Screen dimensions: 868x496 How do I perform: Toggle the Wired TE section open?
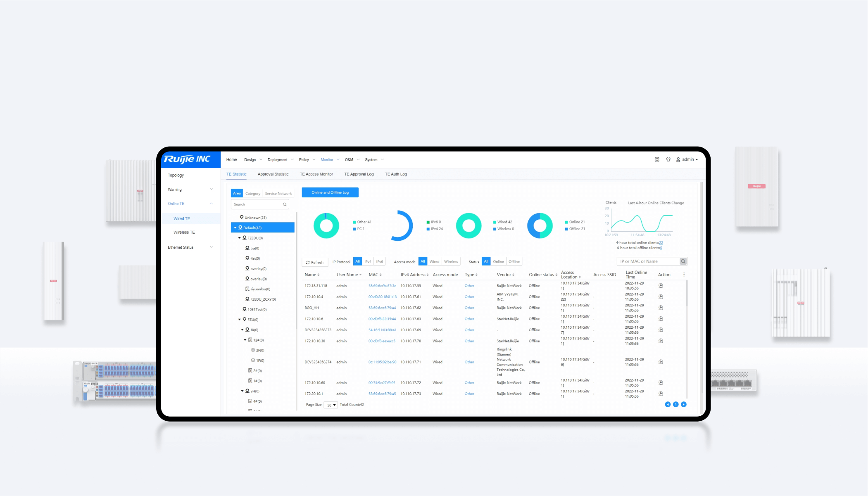click(181, 218)
